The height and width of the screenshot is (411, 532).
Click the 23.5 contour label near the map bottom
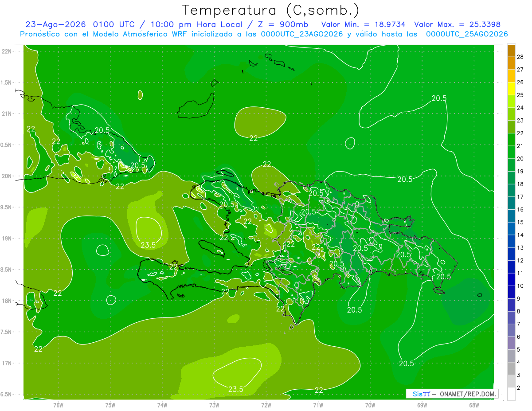235,389
